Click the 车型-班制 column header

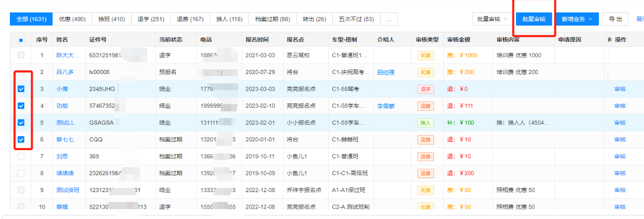pos(344,40)
